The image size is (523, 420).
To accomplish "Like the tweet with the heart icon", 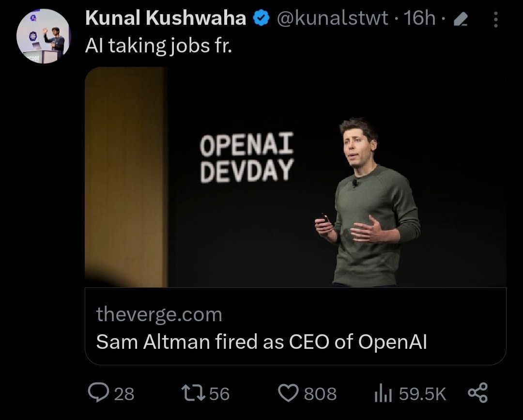I will tap(290, 392).
